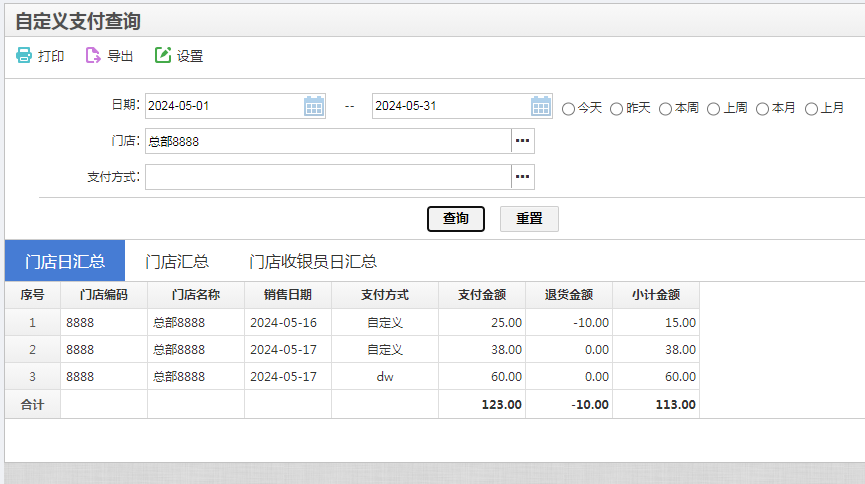Click the 门店名称 column header
Viewport: 865px width, 484px height.
[x=196, y=295]
